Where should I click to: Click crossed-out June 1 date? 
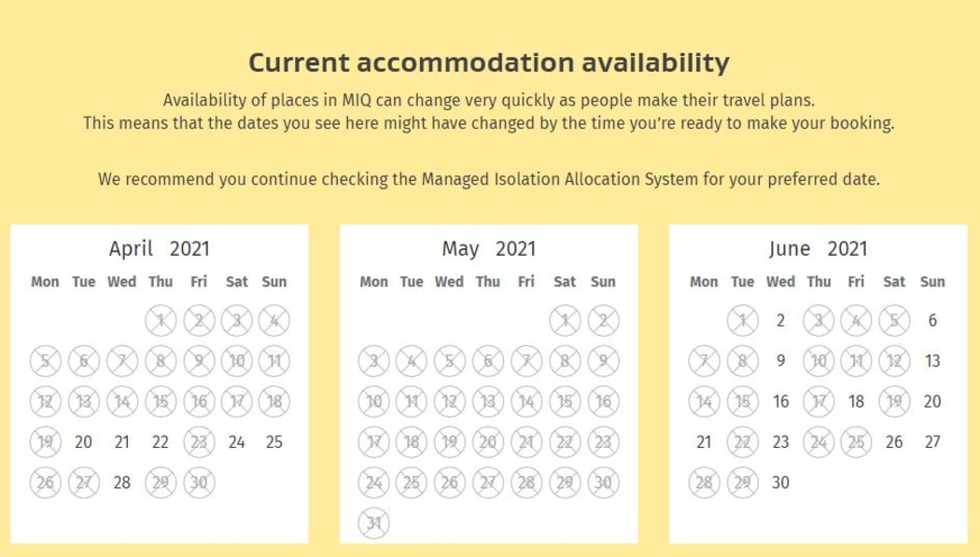point(743,321)
